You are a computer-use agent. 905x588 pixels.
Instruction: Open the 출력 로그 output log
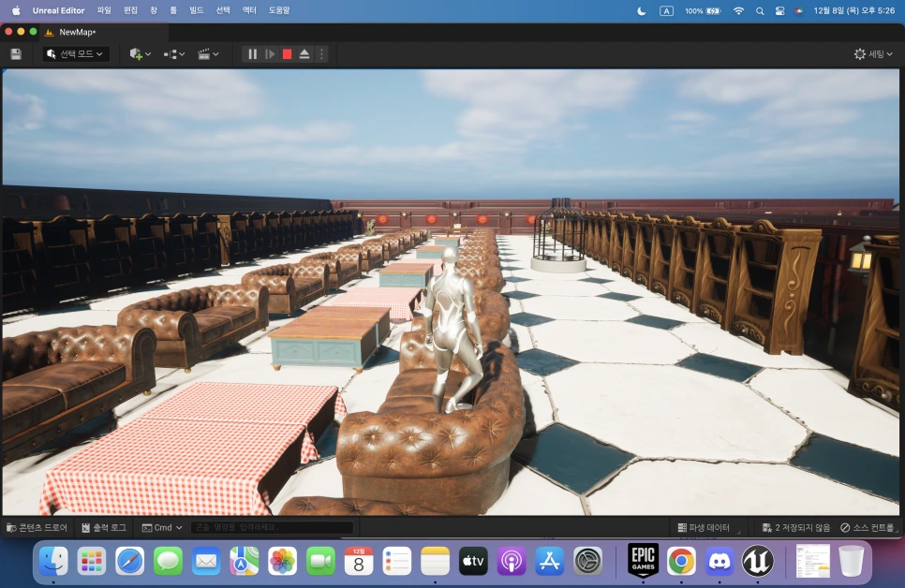pyautogui.click(x=104, y=527)
